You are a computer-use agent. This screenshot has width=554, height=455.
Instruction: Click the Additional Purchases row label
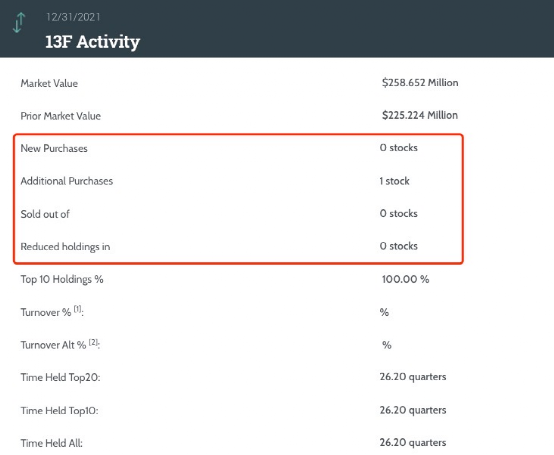66,181
